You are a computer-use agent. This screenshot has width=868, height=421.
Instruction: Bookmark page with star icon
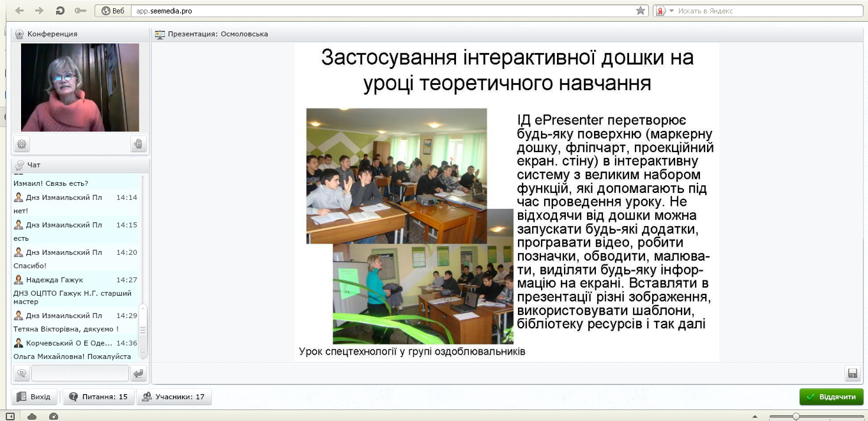point(640,11)
